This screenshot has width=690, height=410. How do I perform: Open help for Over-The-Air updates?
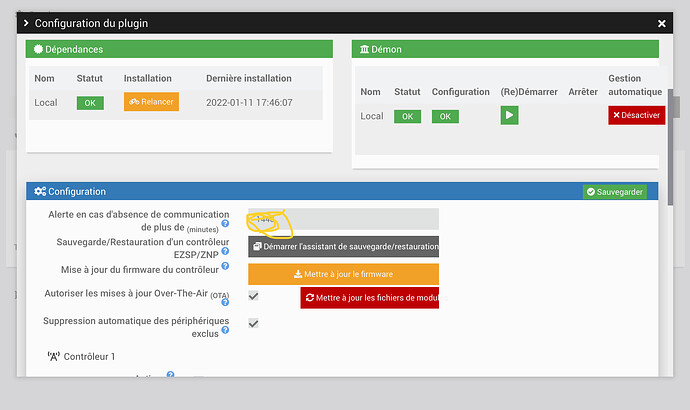(225, 302)
